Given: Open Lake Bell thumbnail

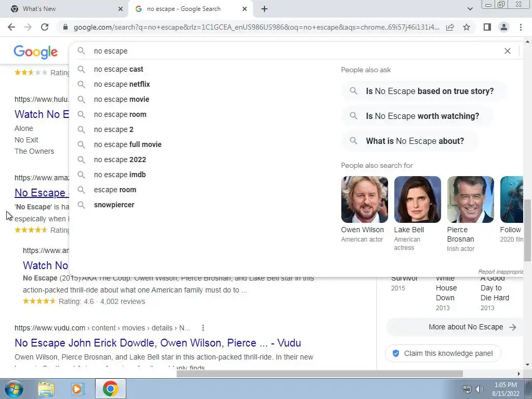Looking at the screenshot, I should (417, 199).
